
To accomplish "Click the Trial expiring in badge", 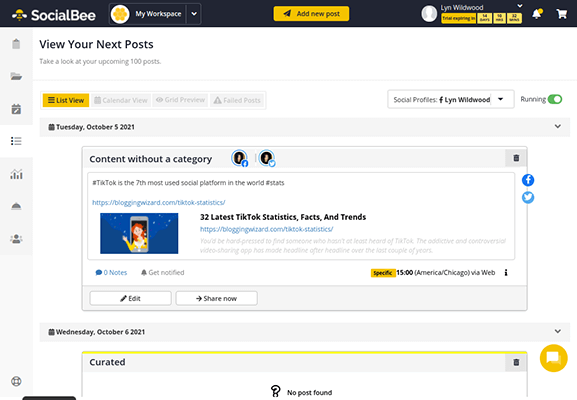I will [459, 18].
